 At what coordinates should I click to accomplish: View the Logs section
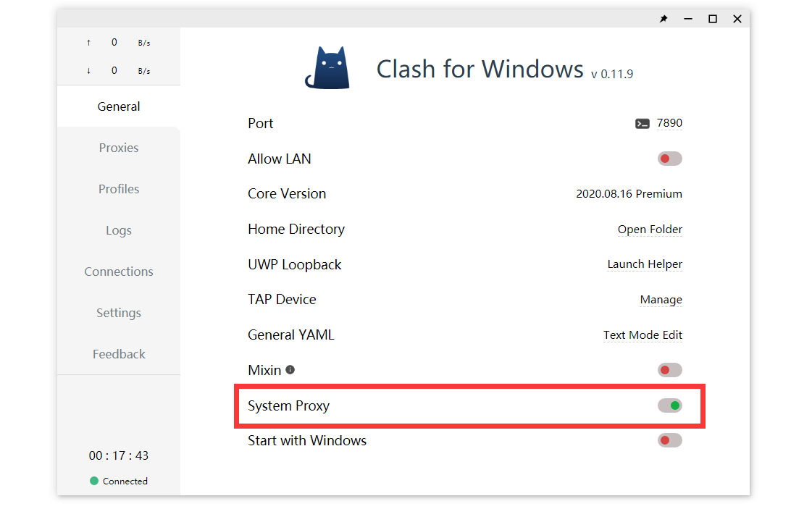click(118, 230)
